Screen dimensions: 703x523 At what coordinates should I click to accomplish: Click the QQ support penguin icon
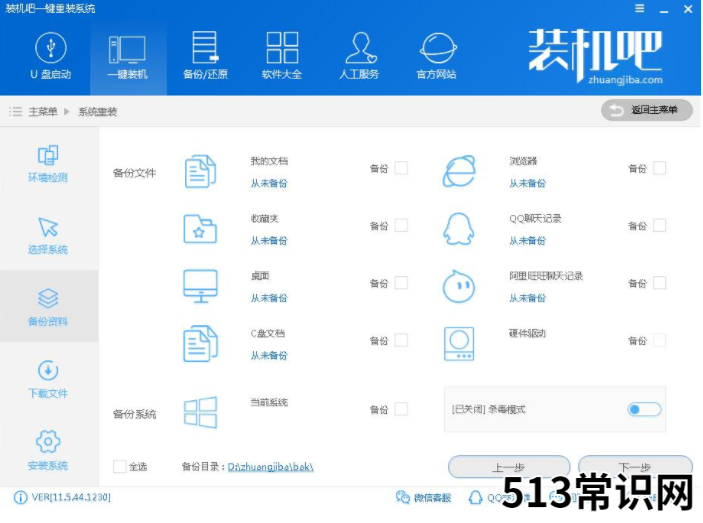click(x=475, y=497)
